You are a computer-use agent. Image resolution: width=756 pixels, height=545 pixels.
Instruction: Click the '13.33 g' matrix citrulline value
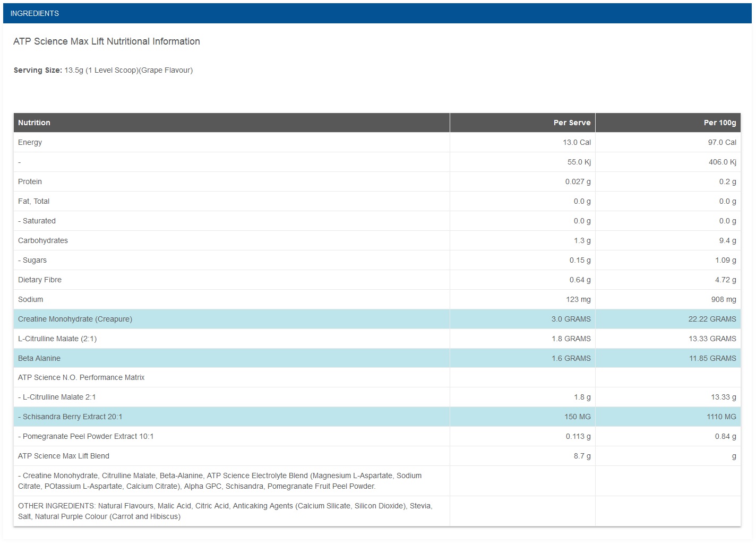(724, 397)
